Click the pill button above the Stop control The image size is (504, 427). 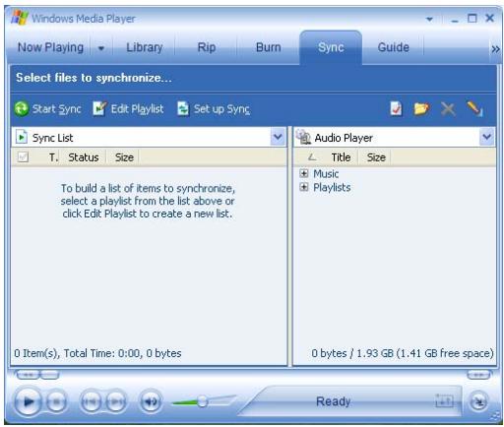[x=50, y=374]
